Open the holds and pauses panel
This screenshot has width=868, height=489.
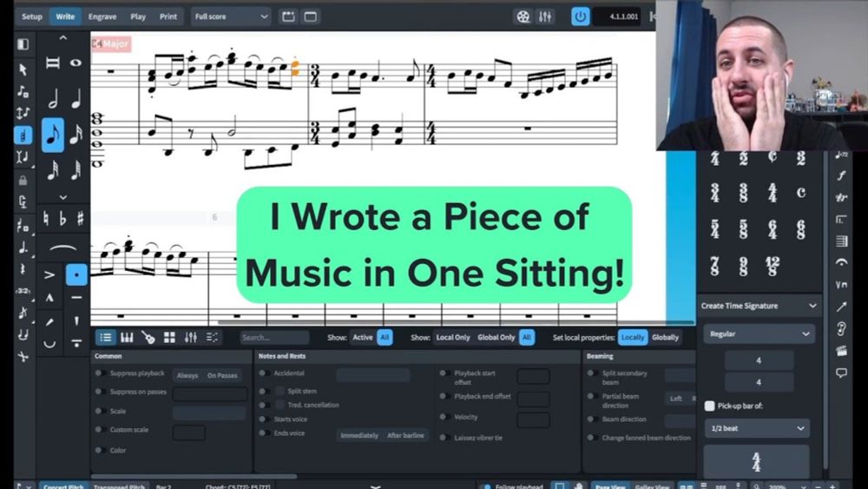(841, 262)
